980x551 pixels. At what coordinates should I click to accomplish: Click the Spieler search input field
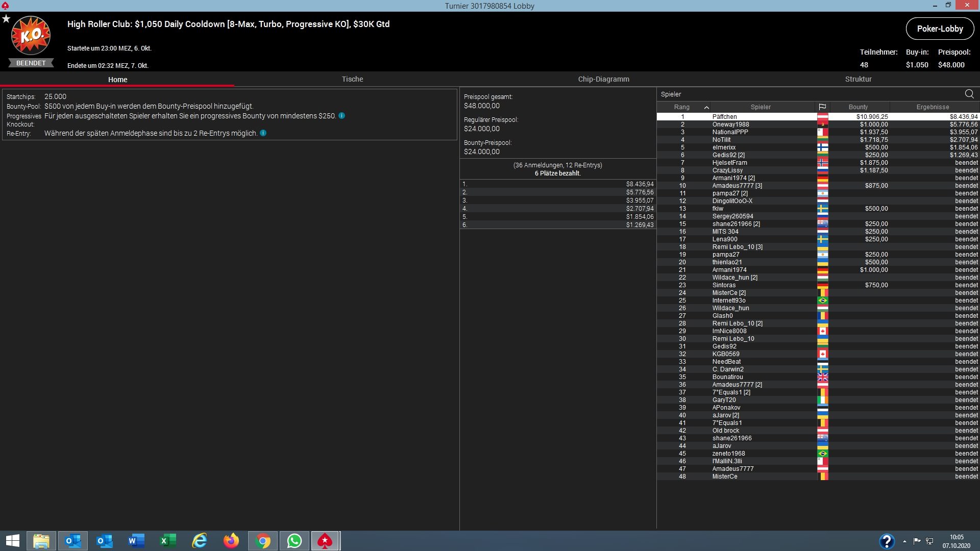tap(806, 94)
